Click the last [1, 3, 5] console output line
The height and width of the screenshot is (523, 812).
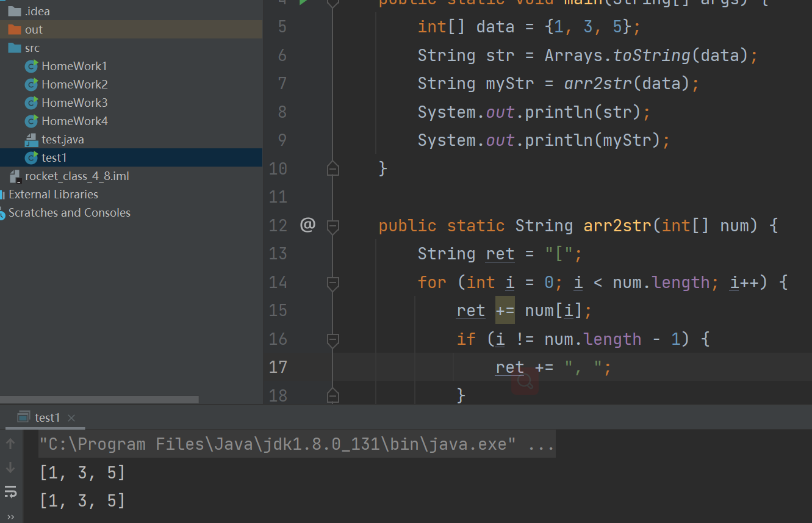tap(82, 501)
